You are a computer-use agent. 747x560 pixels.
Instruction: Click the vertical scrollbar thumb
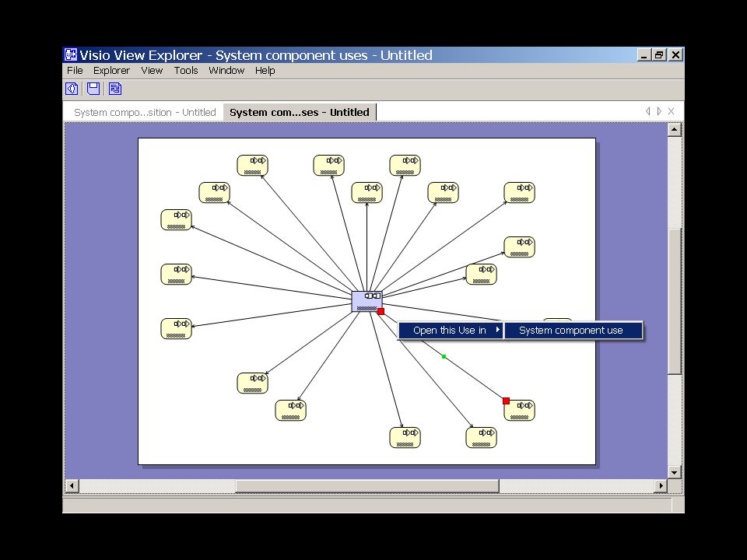pos(674,302)
